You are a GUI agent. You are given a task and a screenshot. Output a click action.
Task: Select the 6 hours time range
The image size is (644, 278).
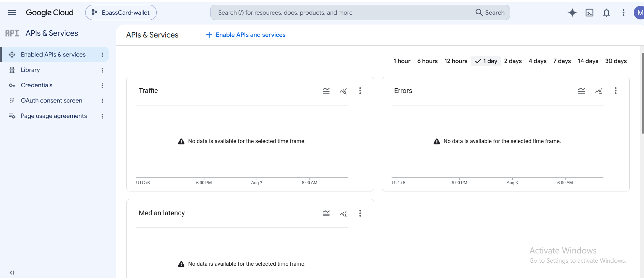427,61
